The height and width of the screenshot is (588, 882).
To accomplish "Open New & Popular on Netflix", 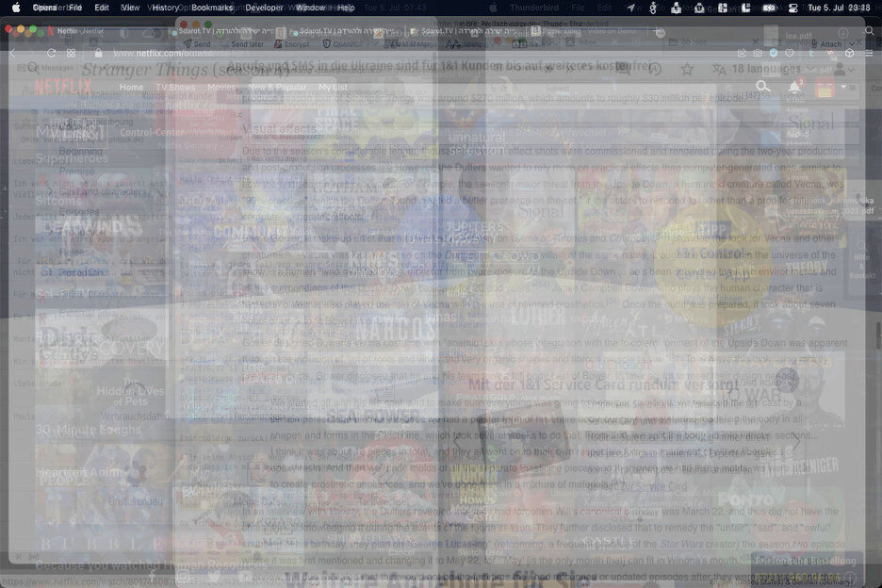I will 277,88.
